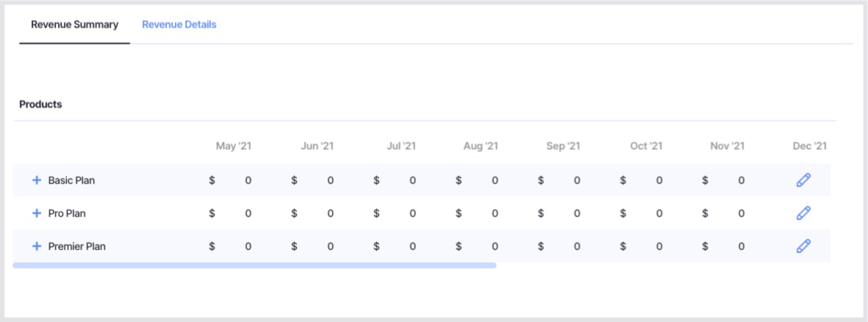
Task: Expand the Premier Plan row
Action: tap(37, 246)
